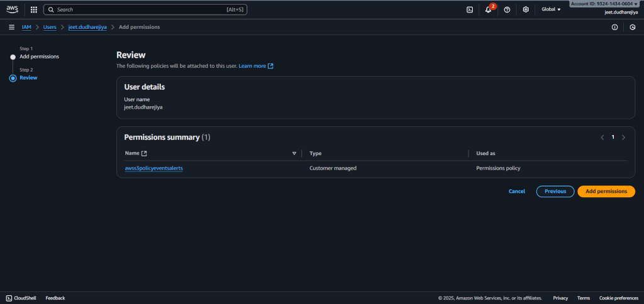Open the Privacy footer link
This screenshot has width=644, height=304.
(560, 298)
